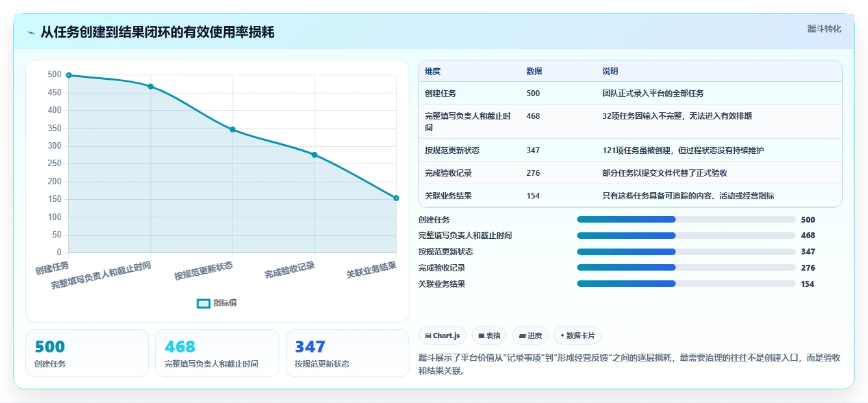Select the 进度 chip
This screenshot has width=868, height=403.
point(530,336)
